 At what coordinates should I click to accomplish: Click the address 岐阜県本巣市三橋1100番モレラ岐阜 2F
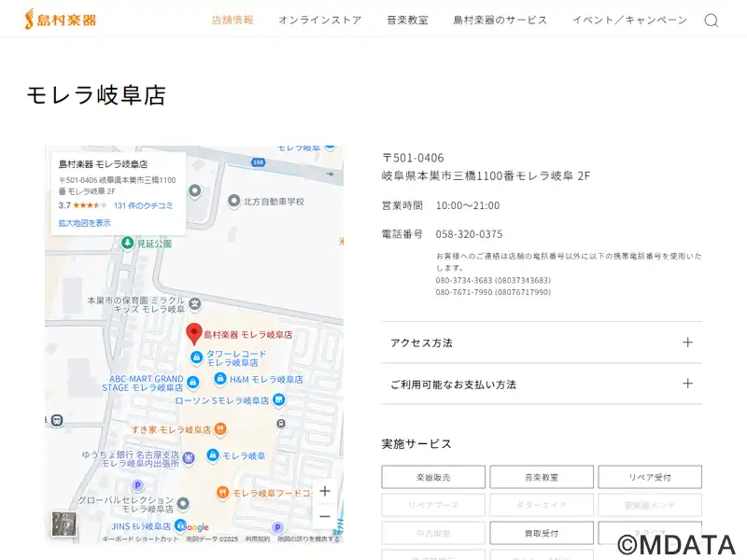click(486, 175)
